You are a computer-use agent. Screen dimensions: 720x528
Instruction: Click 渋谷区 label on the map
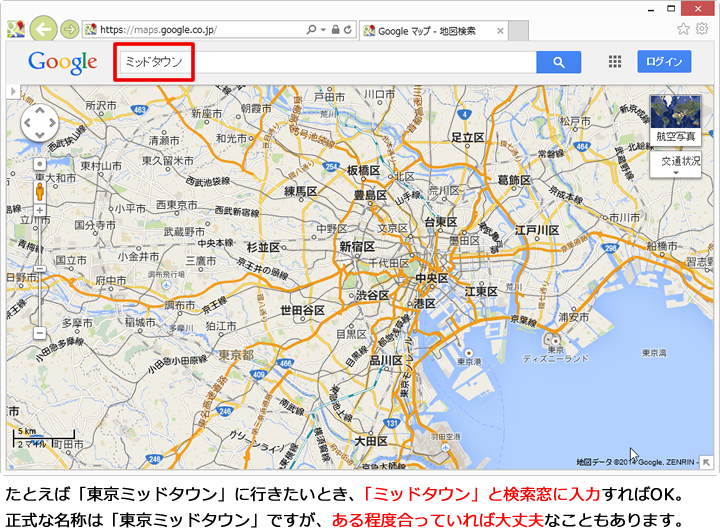[372, 295]
